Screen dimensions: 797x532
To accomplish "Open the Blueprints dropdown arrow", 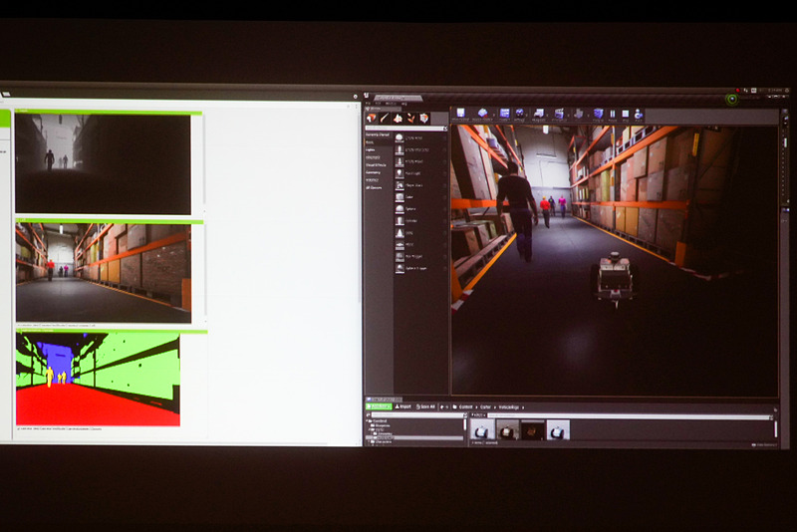I will tap(549, 115).
